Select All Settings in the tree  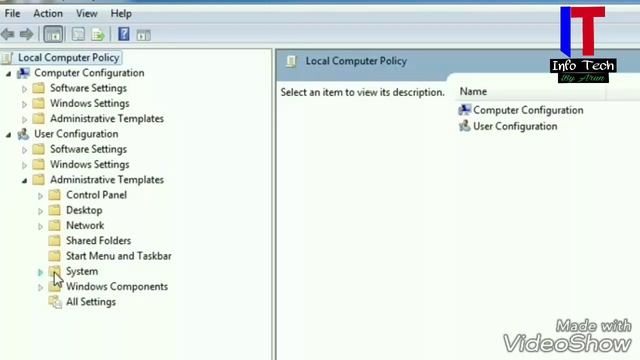[x=91, y=302]
